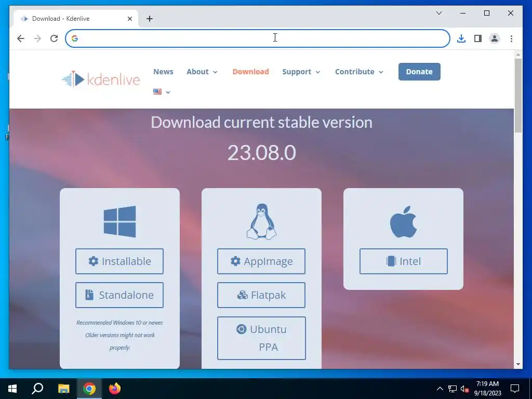Click 'Download current stable version' heading
Viewport: 532px width, 399px height.
pyautogui.click(x=262, y=122)
